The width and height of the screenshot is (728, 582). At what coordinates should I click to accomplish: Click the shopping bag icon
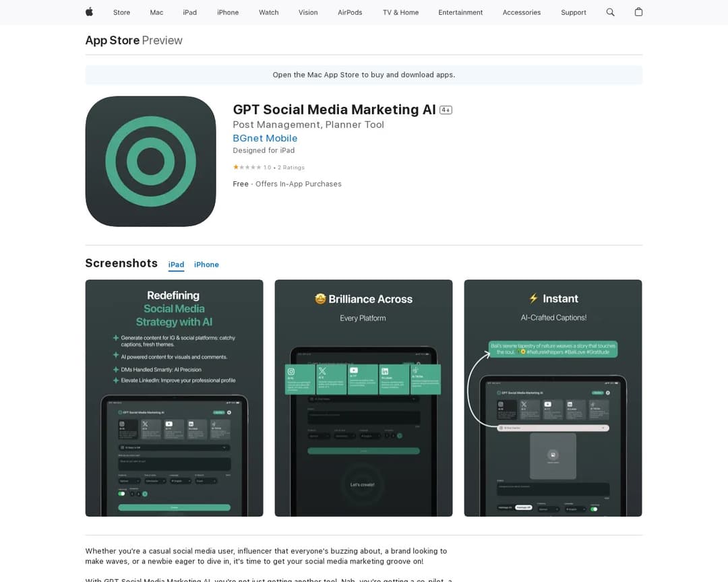tap(638, 12)
